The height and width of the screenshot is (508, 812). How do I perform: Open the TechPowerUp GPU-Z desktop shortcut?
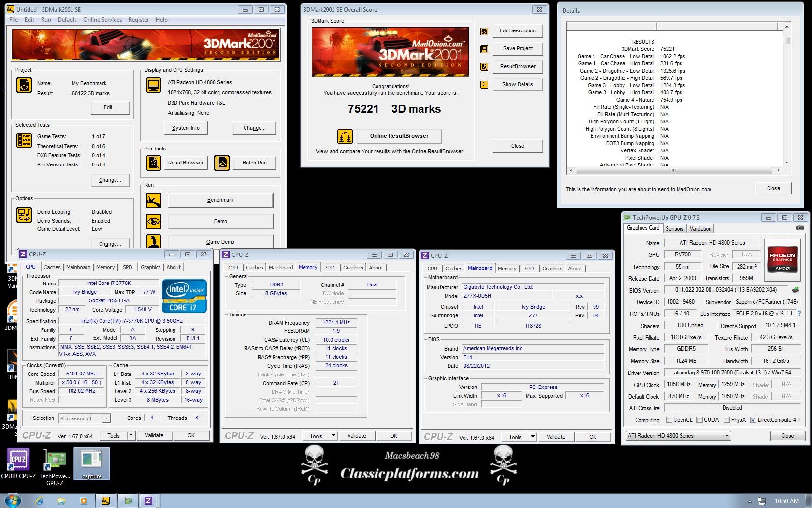click(x=55, y=467)
